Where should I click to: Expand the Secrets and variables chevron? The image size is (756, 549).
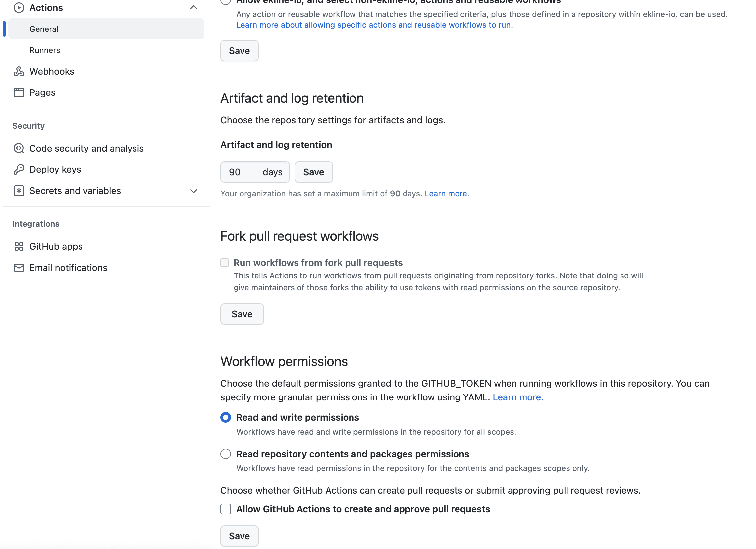(x=194, y=191)
